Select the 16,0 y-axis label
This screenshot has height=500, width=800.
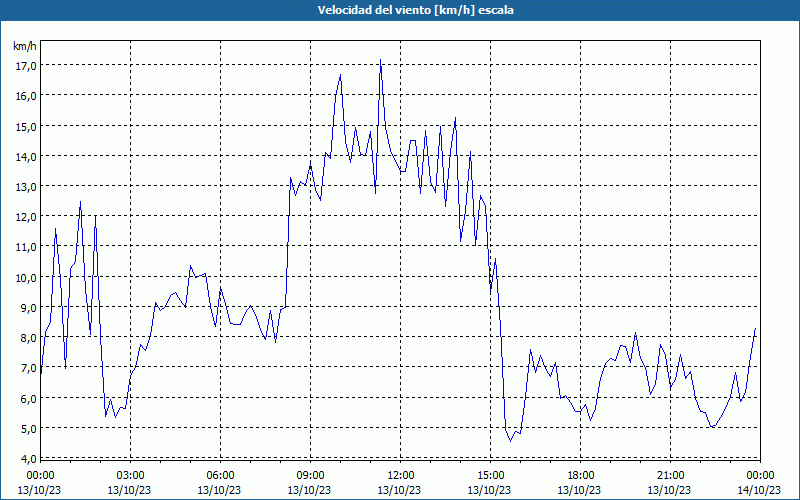[25, 96]
